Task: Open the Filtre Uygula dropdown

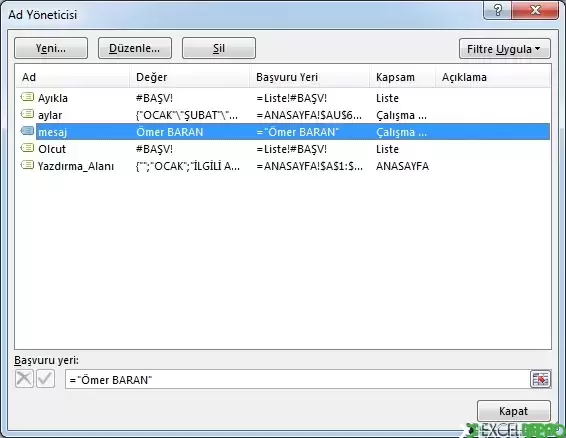Action: pyautogui.click(x=505, y=48)
